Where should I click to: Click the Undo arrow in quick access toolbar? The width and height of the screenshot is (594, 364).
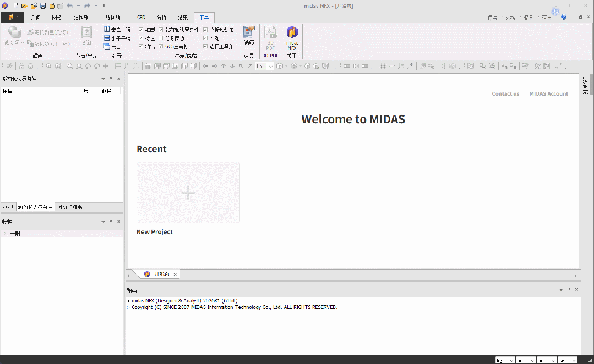tap(70, 5)
